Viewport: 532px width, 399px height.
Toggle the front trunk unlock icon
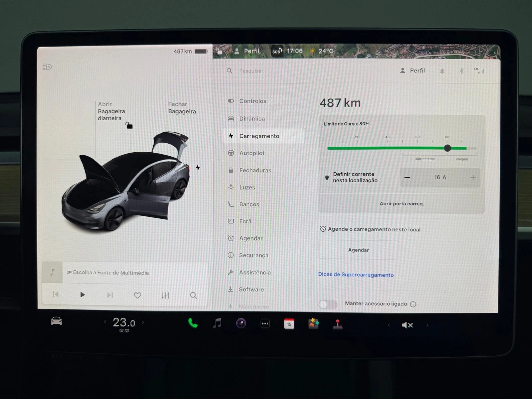pos(129,125)
